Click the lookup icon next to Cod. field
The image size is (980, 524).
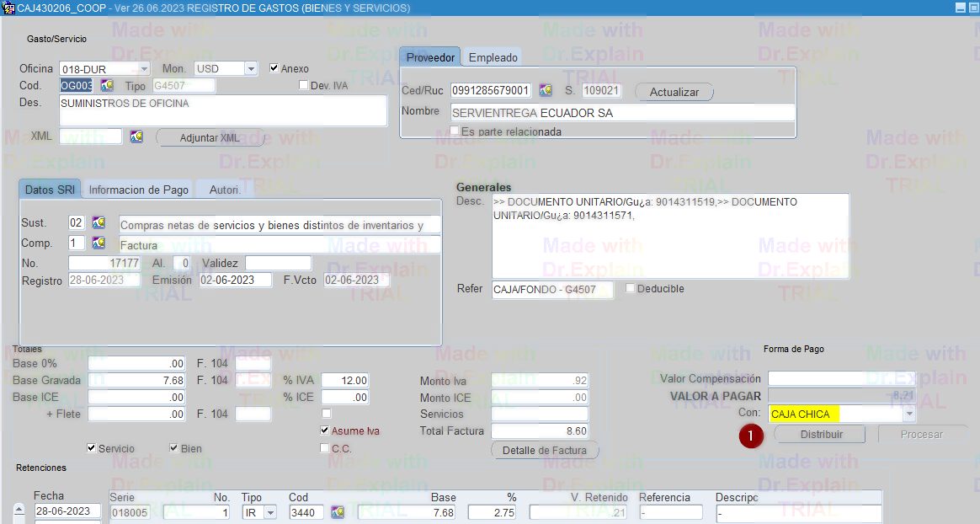(x=107, y=86)
